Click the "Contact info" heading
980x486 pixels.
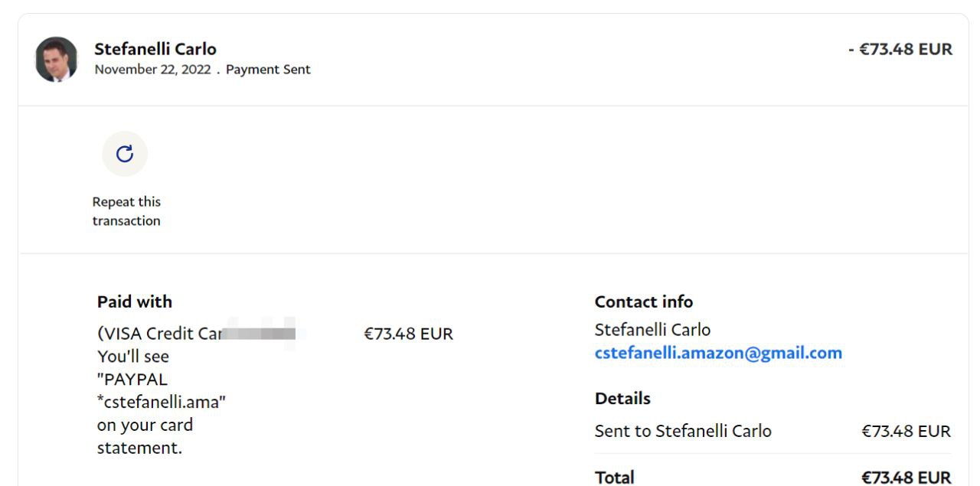pyautogui.click(x=643, y=302)
